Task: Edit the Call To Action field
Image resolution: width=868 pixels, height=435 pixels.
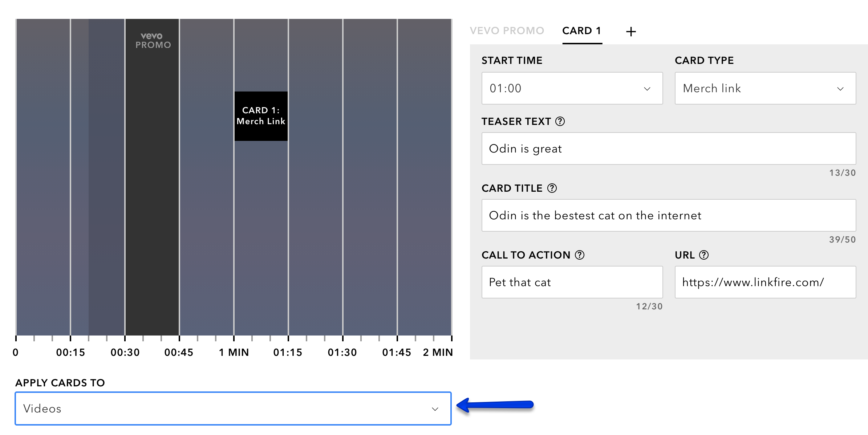Action: click(572, 282)
